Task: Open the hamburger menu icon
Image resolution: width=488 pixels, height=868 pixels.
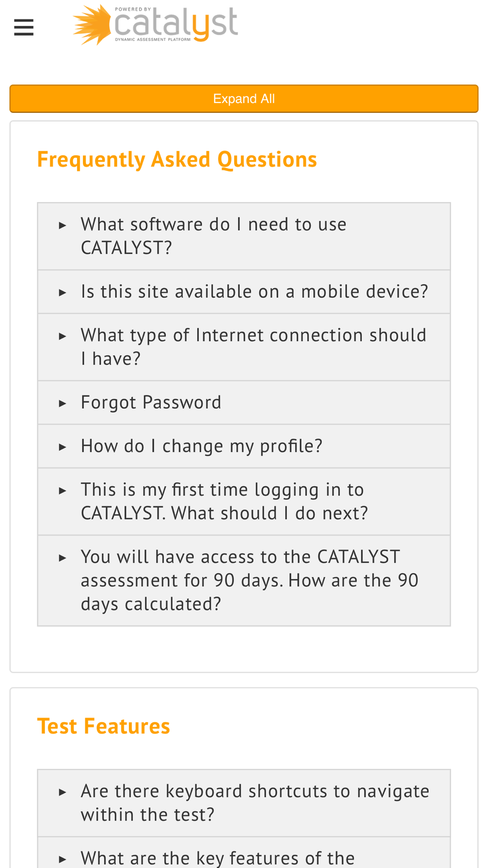Action: pos(23,27)
